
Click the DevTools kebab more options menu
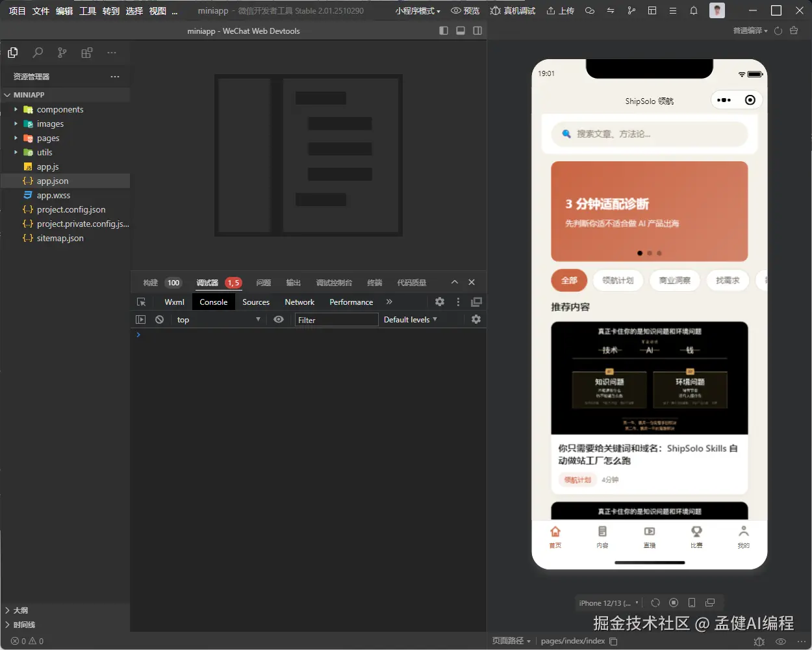458,302
